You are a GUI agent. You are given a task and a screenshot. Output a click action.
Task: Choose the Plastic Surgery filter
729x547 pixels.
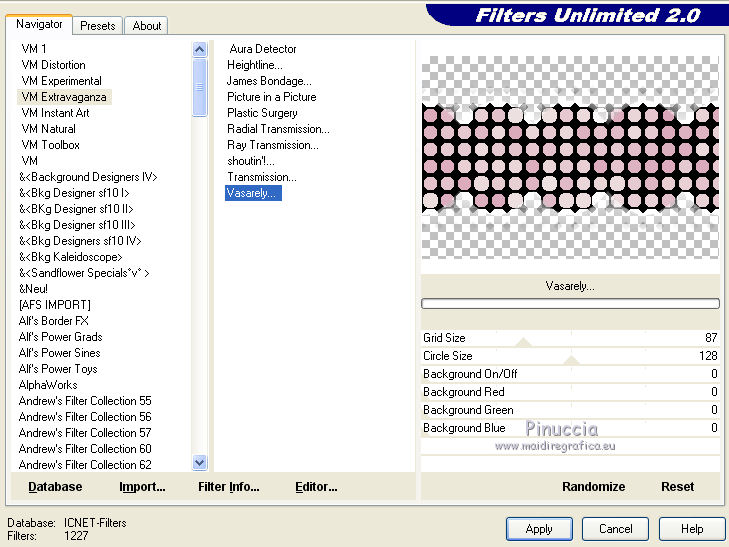262,113
